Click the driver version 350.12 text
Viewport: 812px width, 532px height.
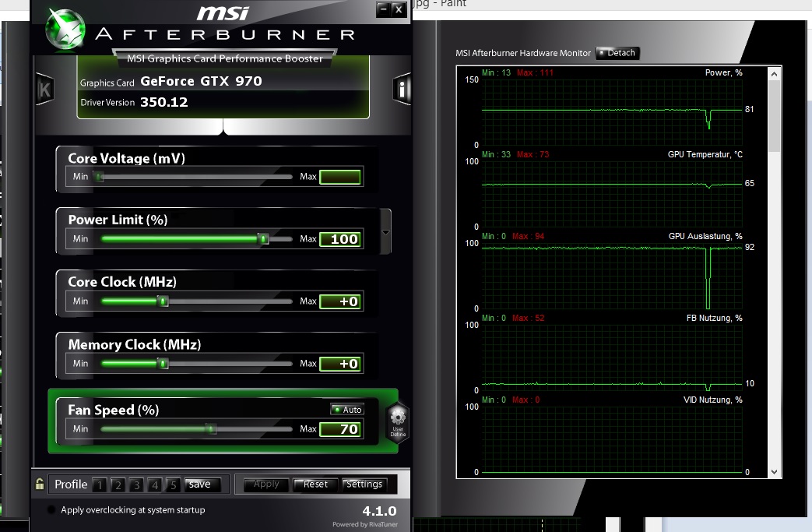pyautogui.click(x=163, y=102)
